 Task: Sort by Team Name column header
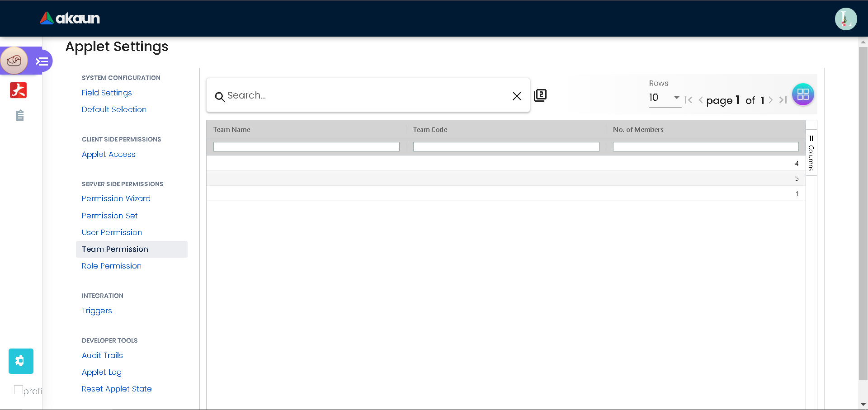click(231, 130)
